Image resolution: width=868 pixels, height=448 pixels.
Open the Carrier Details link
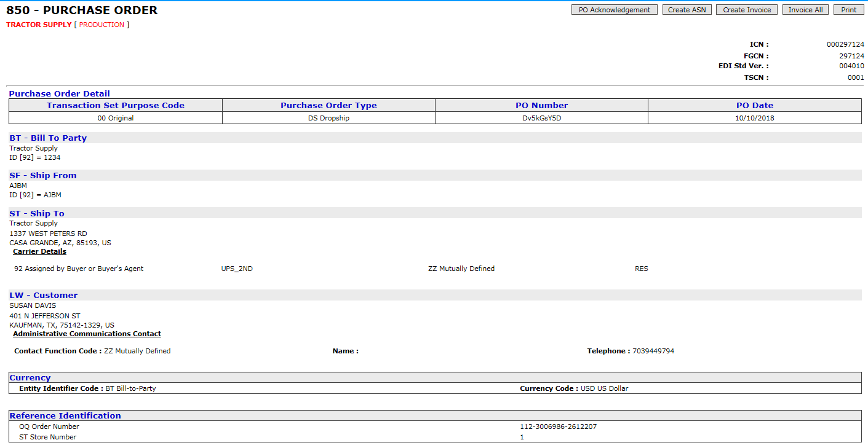(39, 251)
